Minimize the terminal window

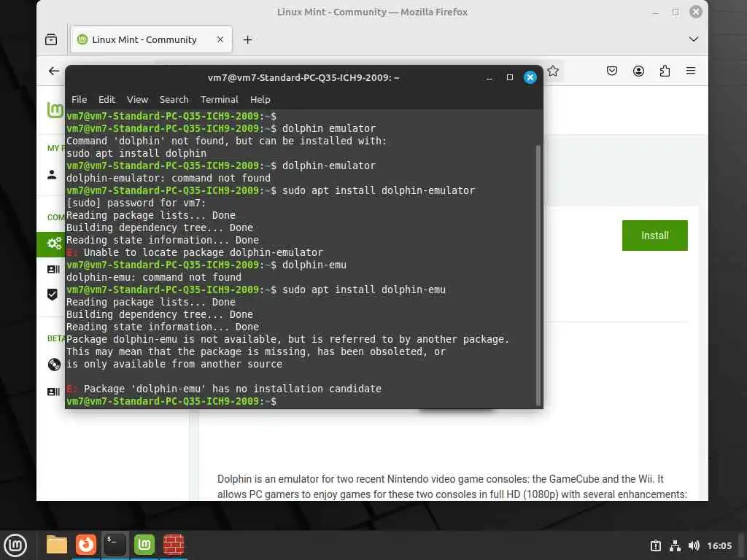(489, 77)
